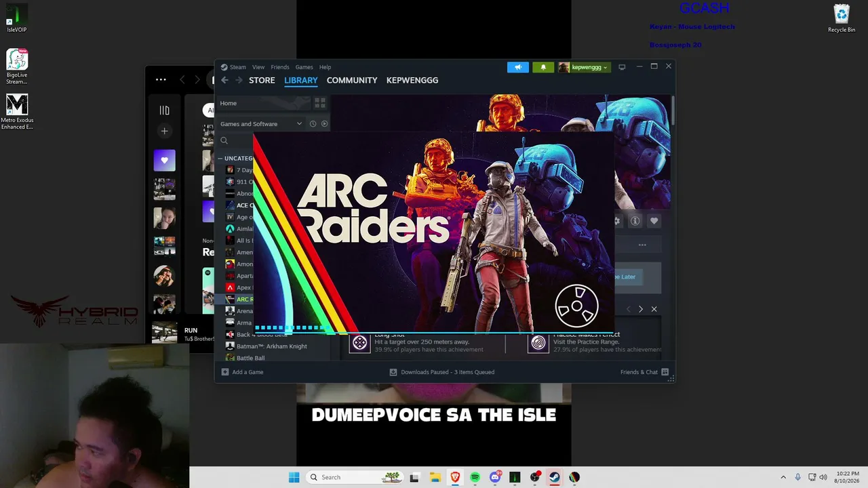Select Batman: Arkham Knight in library
868x488 pixels.
click(x=272, y=346)
